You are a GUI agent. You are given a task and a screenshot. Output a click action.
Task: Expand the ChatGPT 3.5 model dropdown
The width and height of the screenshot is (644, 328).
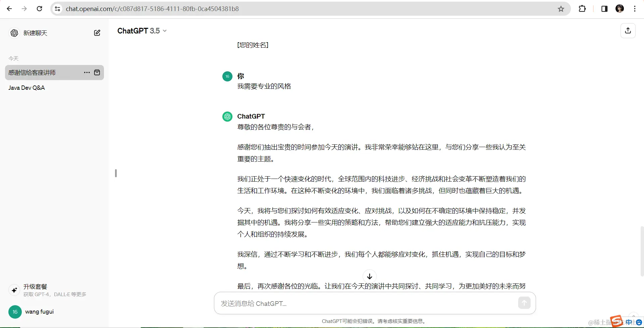[142, 31]
